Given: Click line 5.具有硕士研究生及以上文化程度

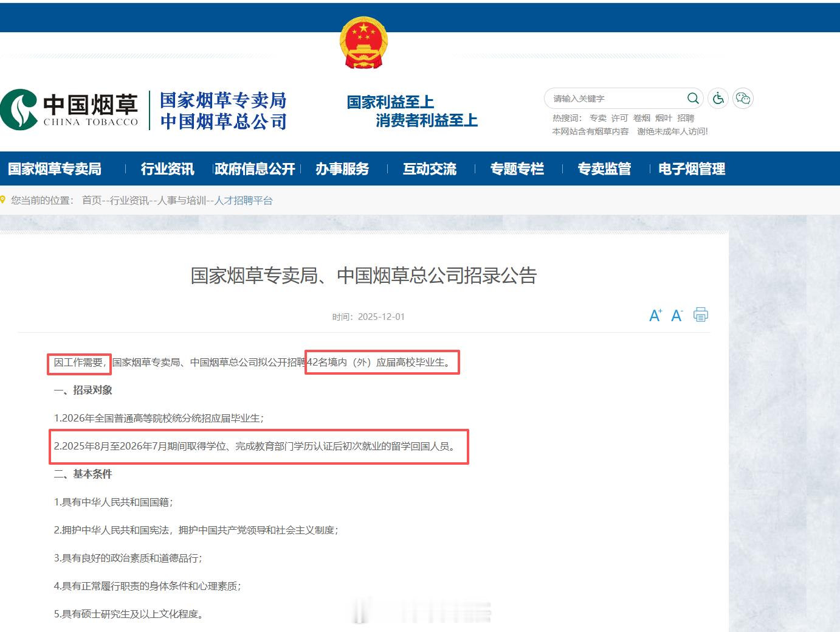Looking at the screenshot, I should (x=129, y=614).
